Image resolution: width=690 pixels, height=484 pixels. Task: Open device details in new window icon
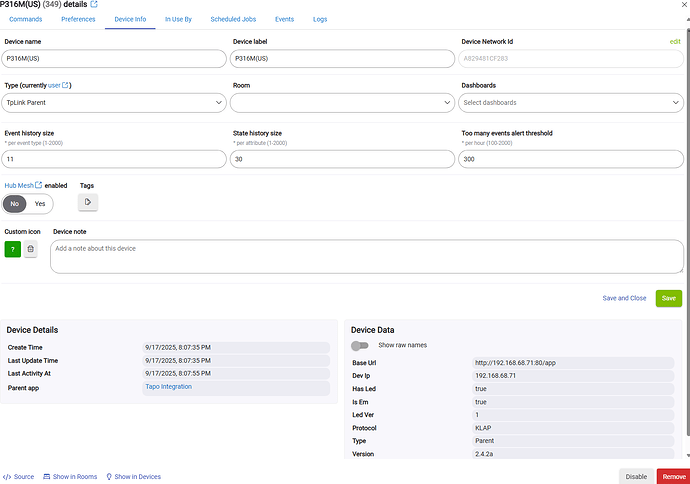coord(94,4)
